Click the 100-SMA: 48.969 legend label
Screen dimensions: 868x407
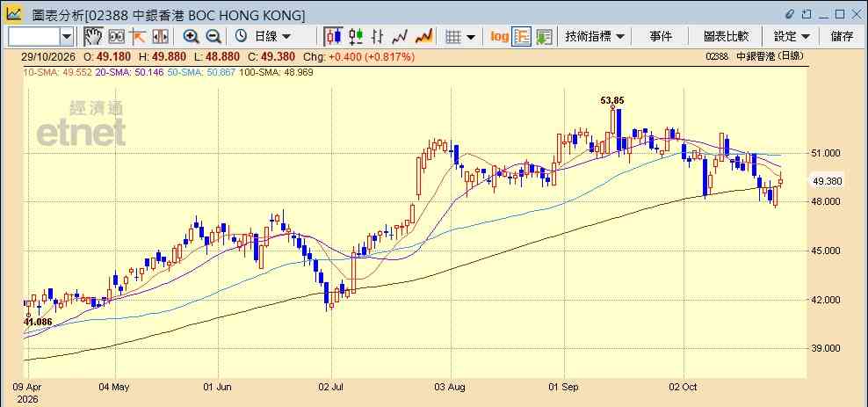click(x=276, y=72)
